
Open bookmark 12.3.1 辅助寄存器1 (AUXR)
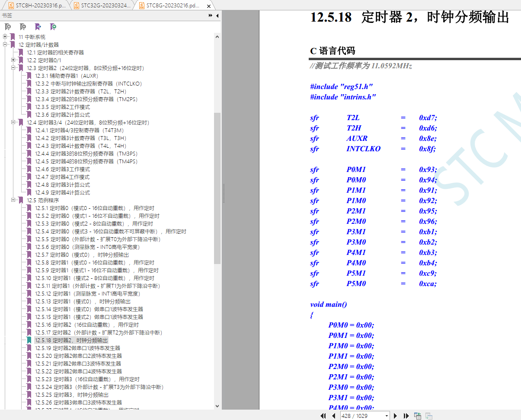pos(67,76)
